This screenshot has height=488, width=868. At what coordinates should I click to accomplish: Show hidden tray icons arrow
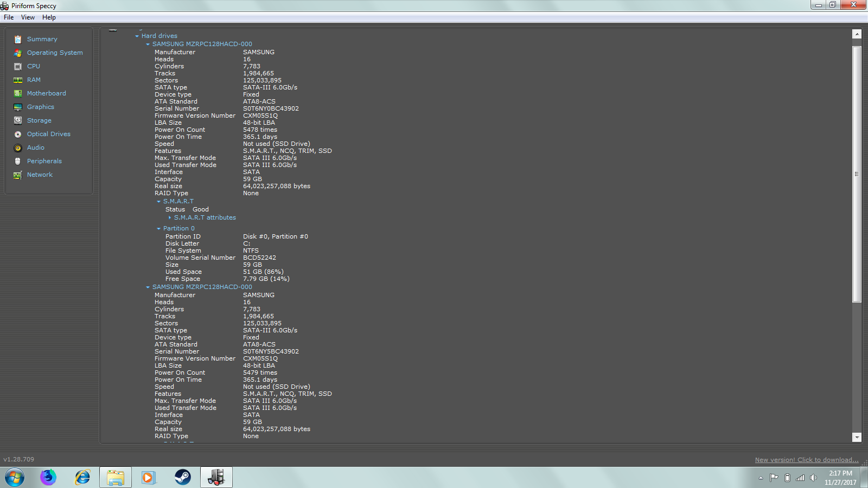coord(761,478)
